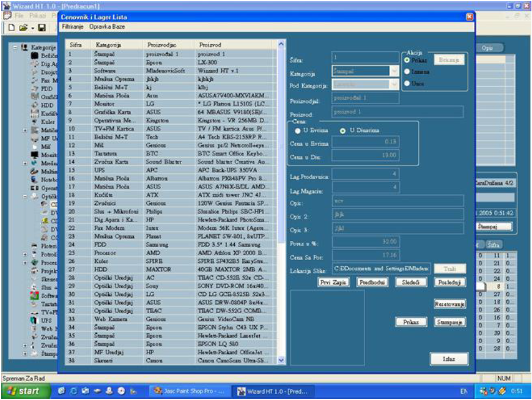532x400 pixels.
Task: Open the Prikazi menu in main window
Action: (37, 16)
